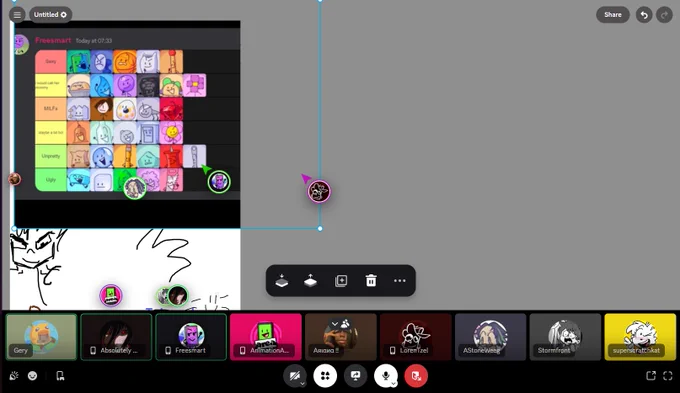Open the whiteboard hamburger menu
This screenshot has width=680, height=393.
[17, 15]
